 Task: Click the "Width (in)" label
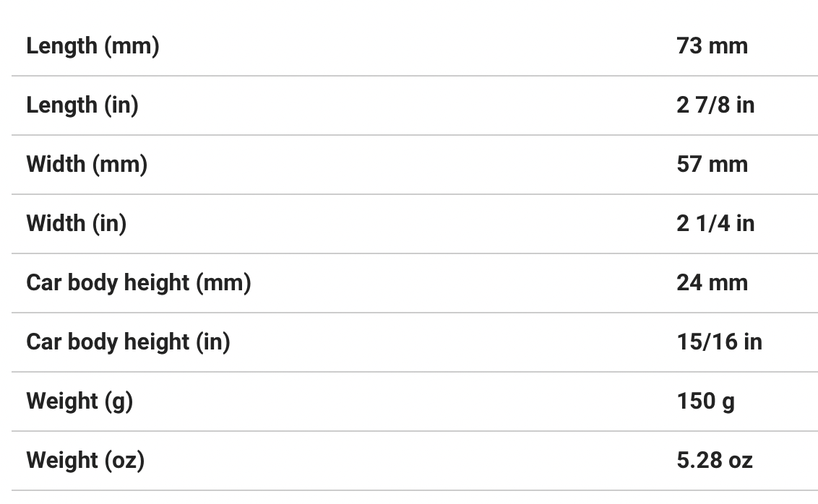click(x=76, y=224)
